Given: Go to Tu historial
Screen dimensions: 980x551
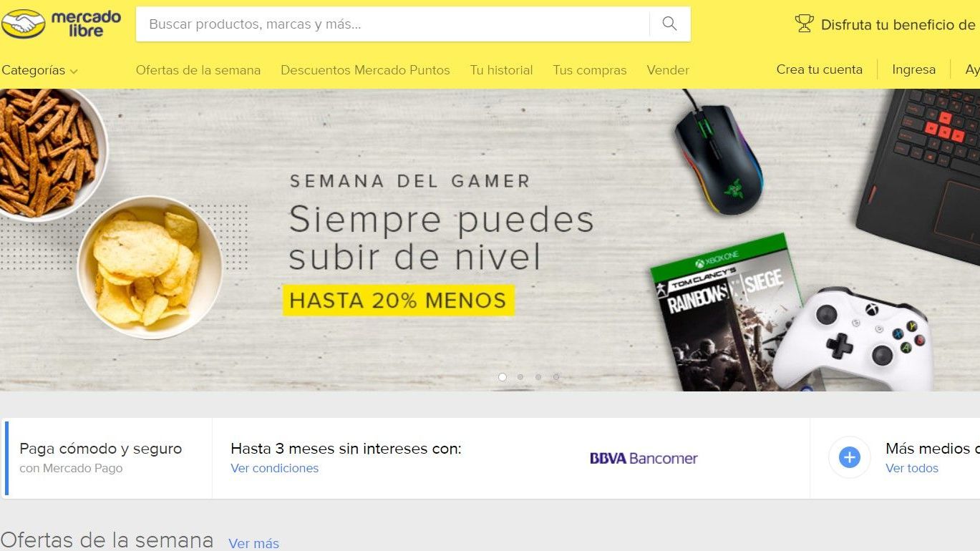Looking at the screenshot, I should (501, 70).
